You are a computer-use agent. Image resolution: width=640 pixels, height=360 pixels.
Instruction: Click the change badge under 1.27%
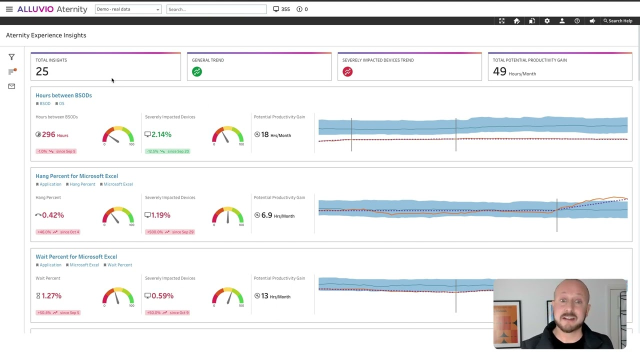pos(58,313)
